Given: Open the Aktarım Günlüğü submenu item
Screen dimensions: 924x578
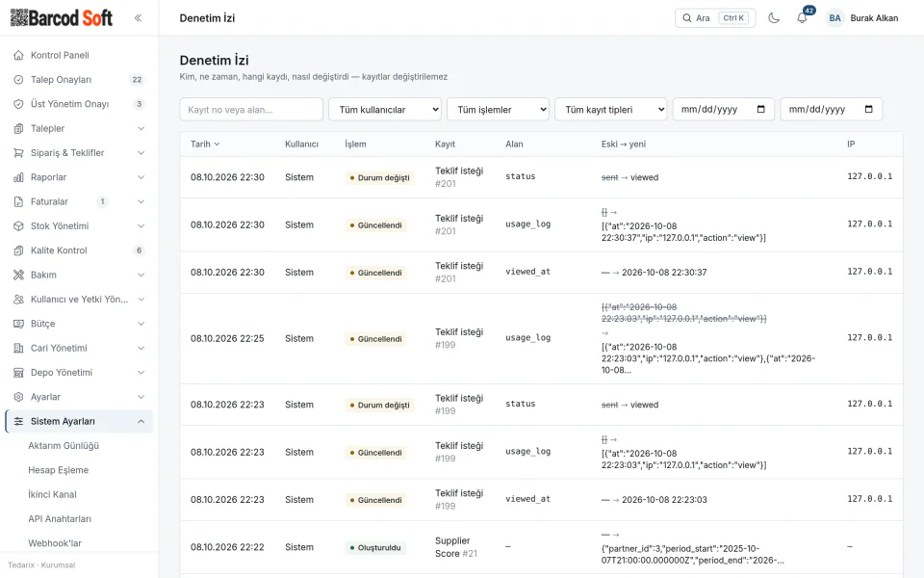Looking at the screenshot, I should pyautogui.click(x=64, y=446).
